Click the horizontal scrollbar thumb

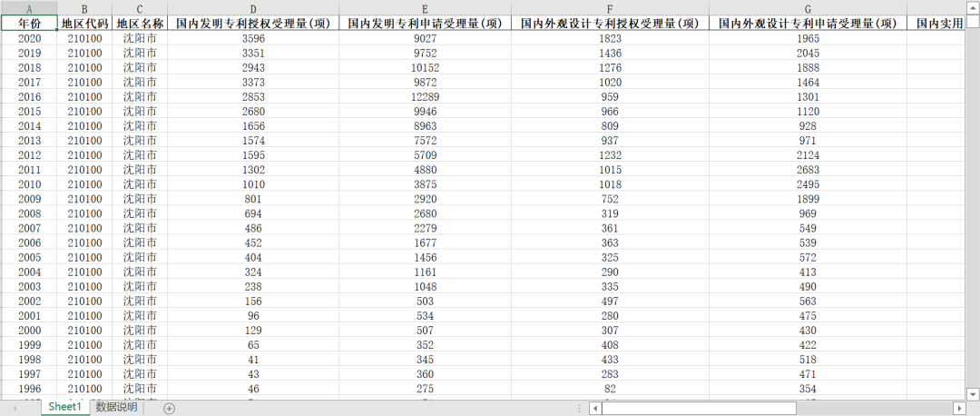[699, 409]
